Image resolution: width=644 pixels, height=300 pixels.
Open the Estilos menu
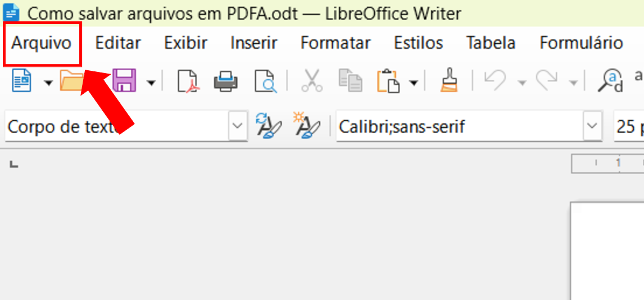418,43
